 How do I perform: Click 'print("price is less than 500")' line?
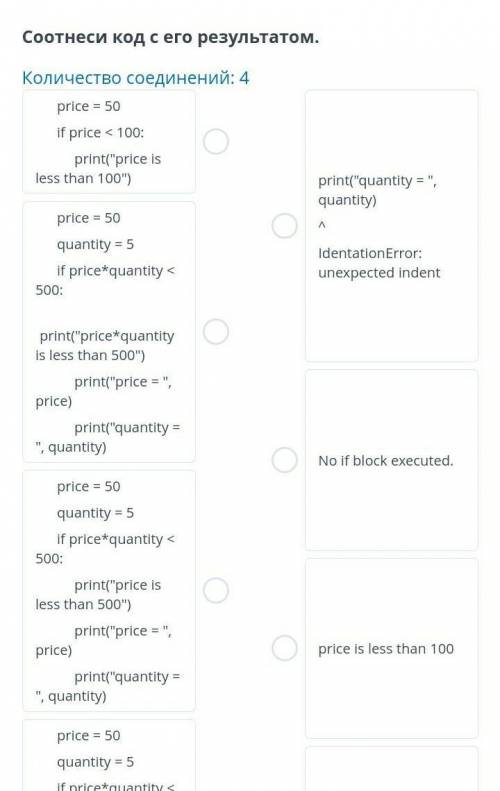click(x=98, y=595)
